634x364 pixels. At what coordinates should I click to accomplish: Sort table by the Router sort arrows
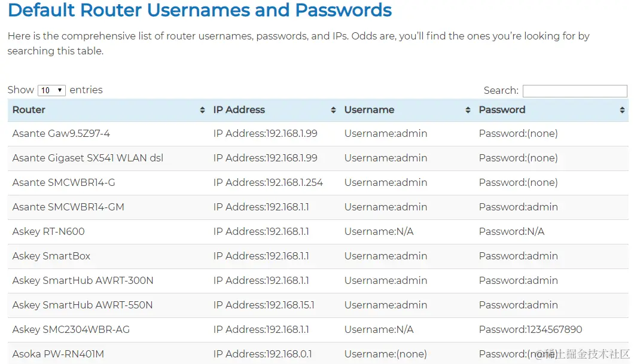(202, 110)
